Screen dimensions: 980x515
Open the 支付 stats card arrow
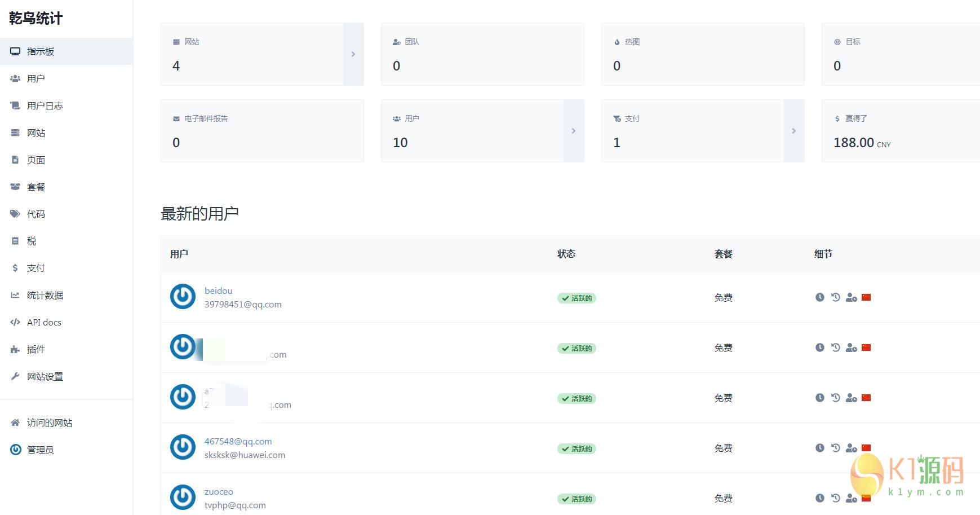pyautogui.click(x=794, y=131)
